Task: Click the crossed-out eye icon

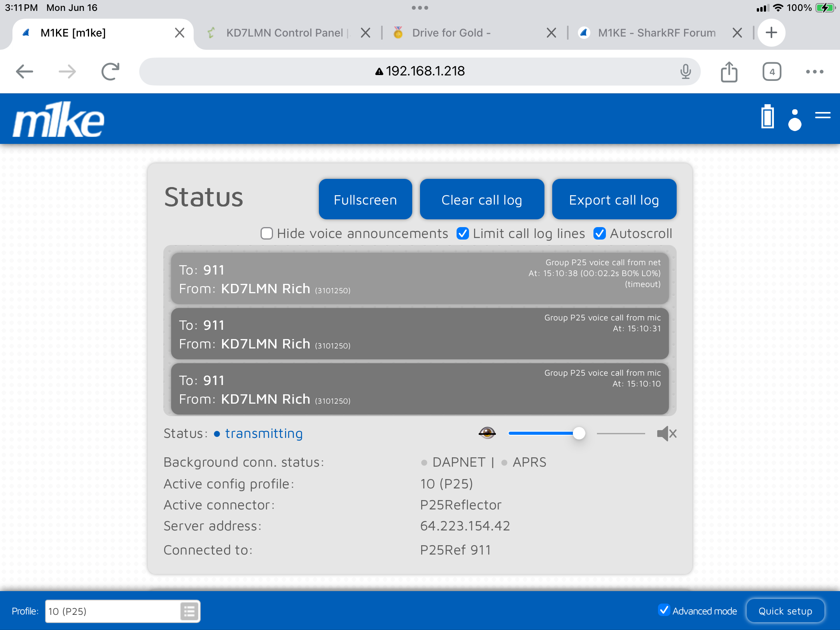Action: (487, 432)
